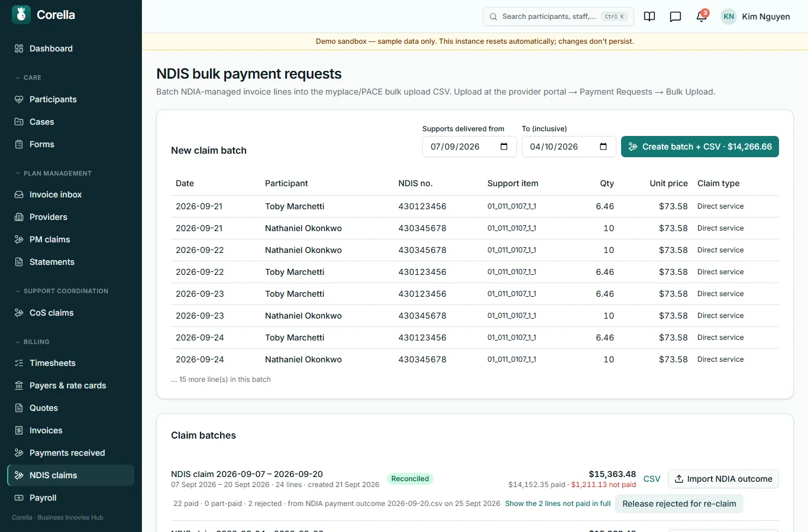
Task: Click the $1,211.13 not paid amount
Action: tap(603, 485)
